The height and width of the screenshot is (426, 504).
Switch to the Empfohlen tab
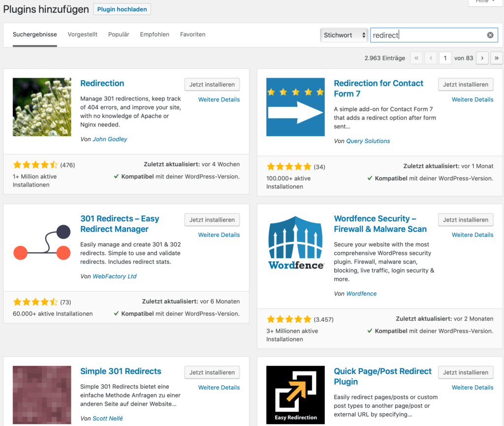coord(155,34)
